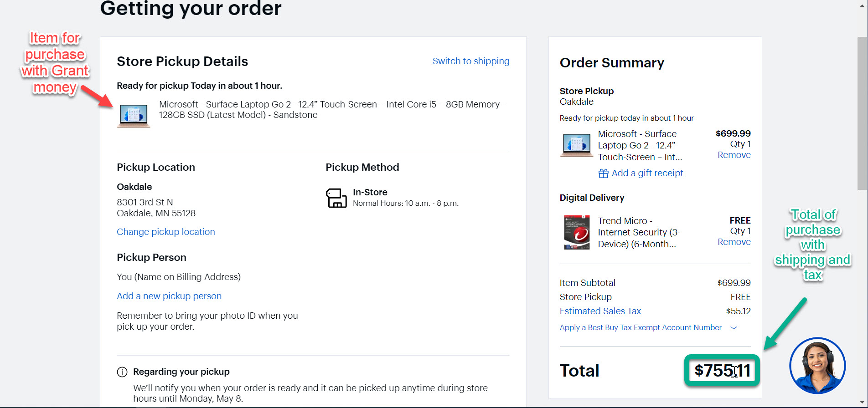Click the live chat agent avatar icon
Screen dimensions: 868x408
pos(817,365)
